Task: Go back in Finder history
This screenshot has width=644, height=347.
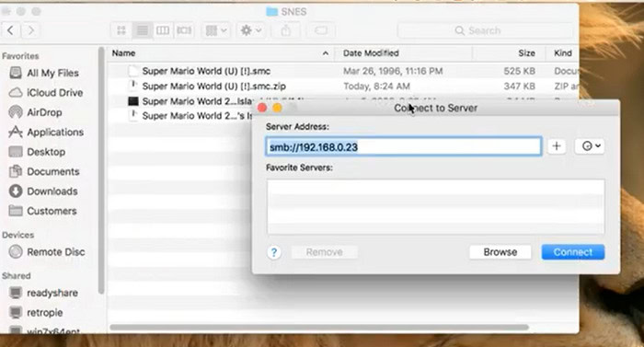Action: [11, 30]
